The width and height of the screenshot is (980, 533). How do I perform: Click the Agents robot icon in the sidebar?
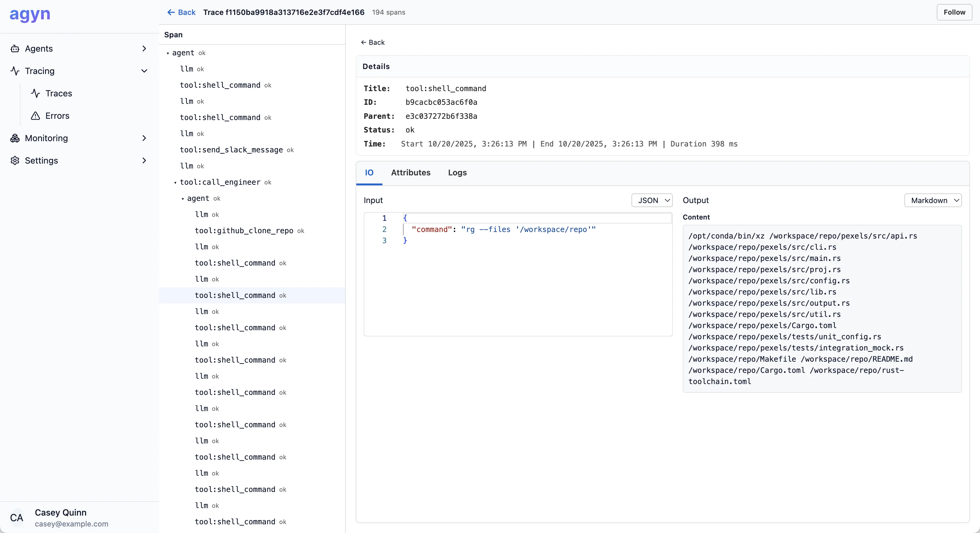pos(15,49)
